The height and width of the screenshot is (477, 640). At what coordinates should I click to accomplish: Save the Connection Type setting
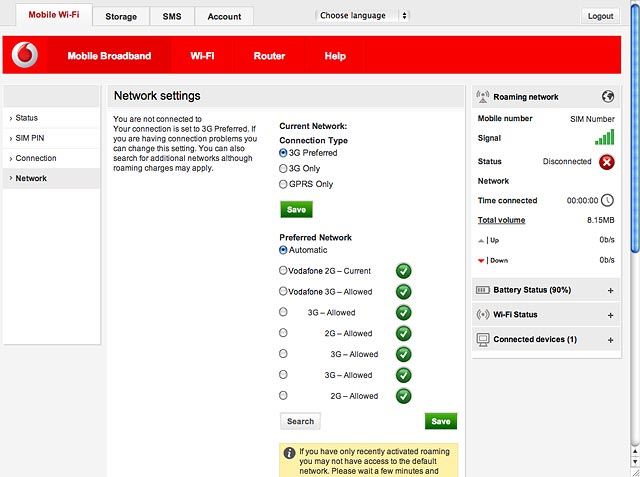pos(296,209)
